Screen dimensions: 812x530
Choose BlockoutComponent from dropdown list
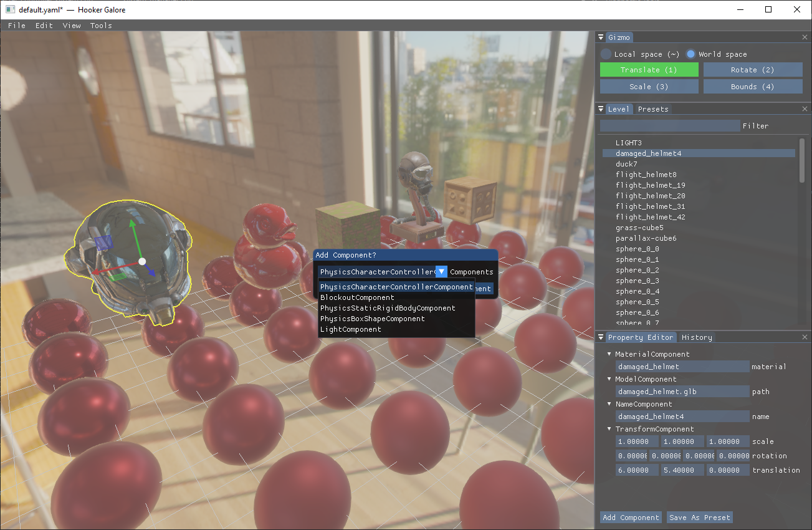coord(396,297)
